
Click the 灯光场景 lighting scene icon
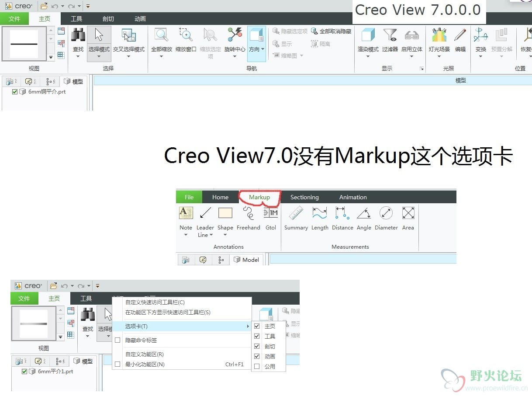point(439,35)
